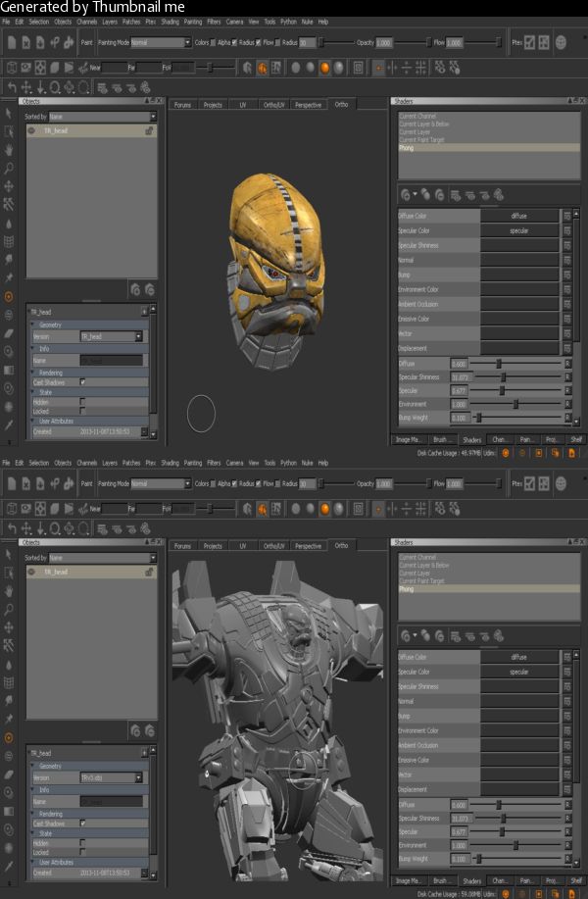Click diffuse channel button in gray-mech Shaders panel
The width and height of the screenshot is (588, 899).
click(519, 657)
